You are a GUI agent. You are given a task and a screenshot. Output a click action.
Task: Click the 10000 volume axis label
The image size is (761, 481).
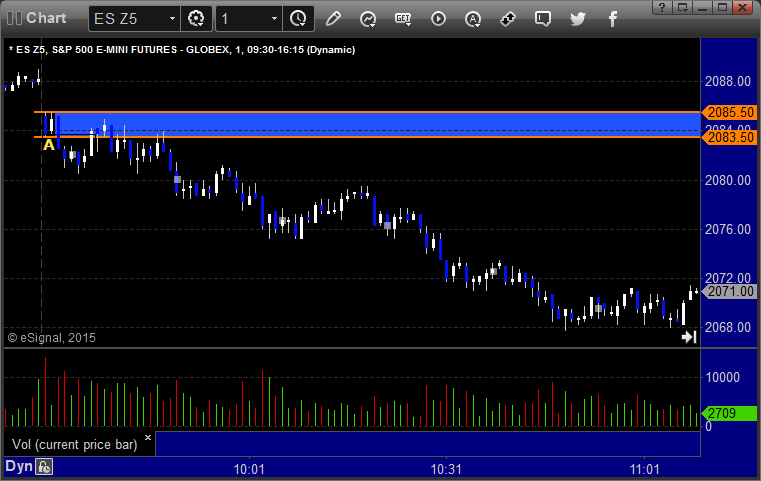pos(723,378)
